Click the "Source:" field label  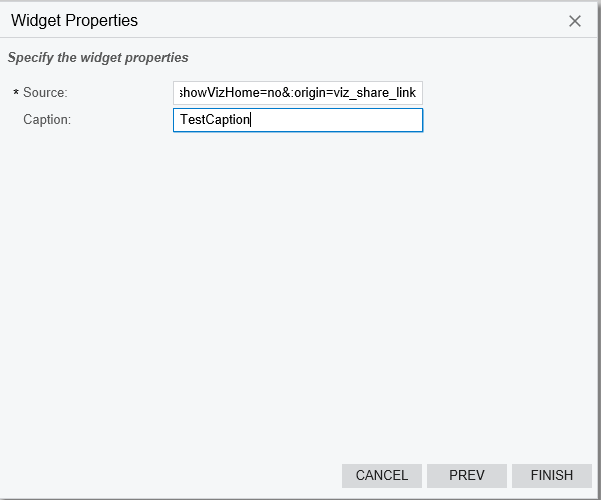click(x=45, y=93)
